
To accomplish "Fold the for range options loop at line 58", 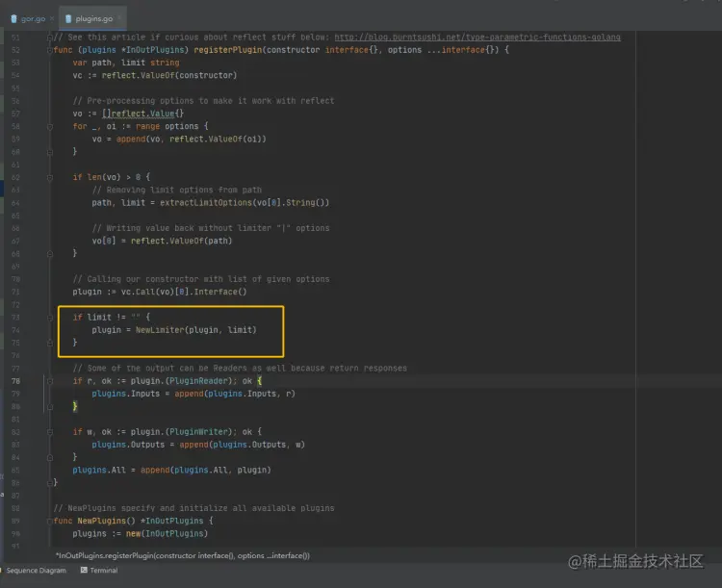I will 50,127.
